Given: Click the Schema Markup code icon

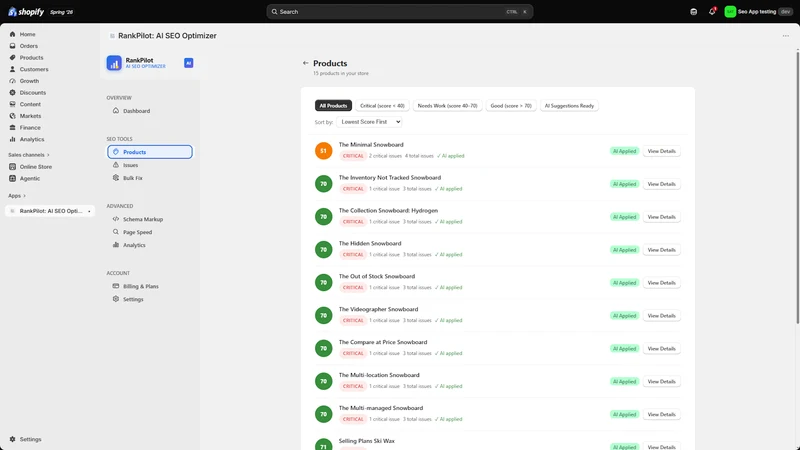Looking at the screenshot, I should coord(116,219).
